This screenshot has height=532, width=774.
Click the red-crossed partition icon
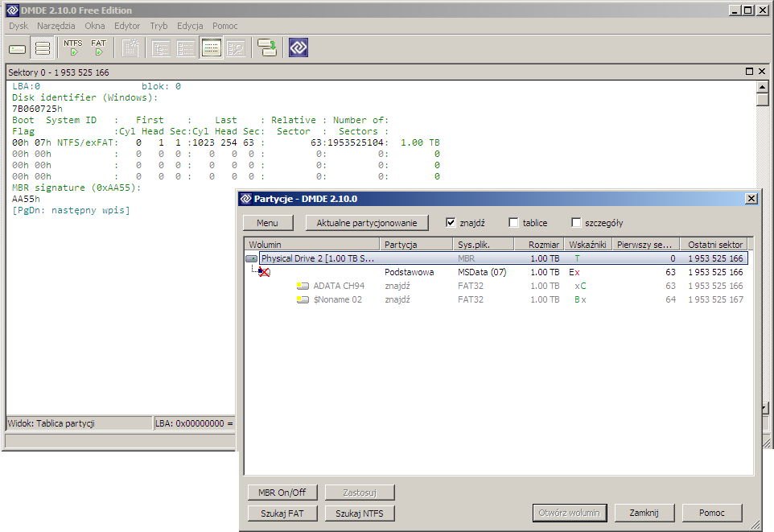264,272
